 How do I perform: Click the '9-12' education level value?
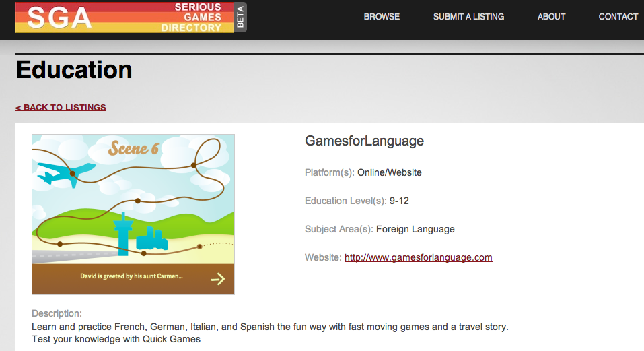click(399, 201)
